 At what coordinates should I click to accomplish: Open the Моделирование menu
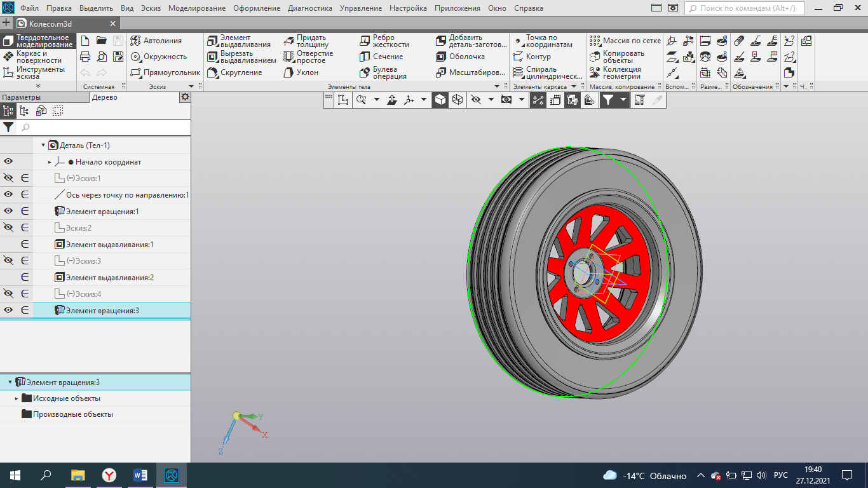[198, 8]
